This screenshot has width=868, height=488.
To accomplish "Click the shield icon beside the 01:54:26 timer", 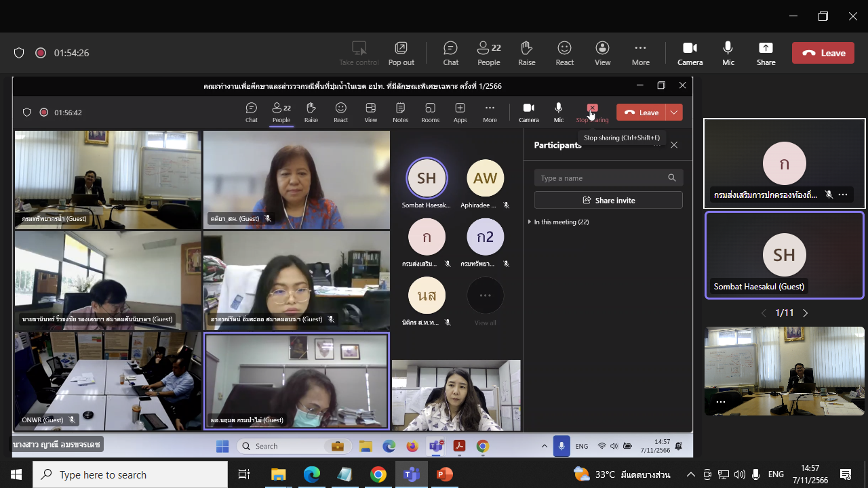I will [x=19, y=53].
